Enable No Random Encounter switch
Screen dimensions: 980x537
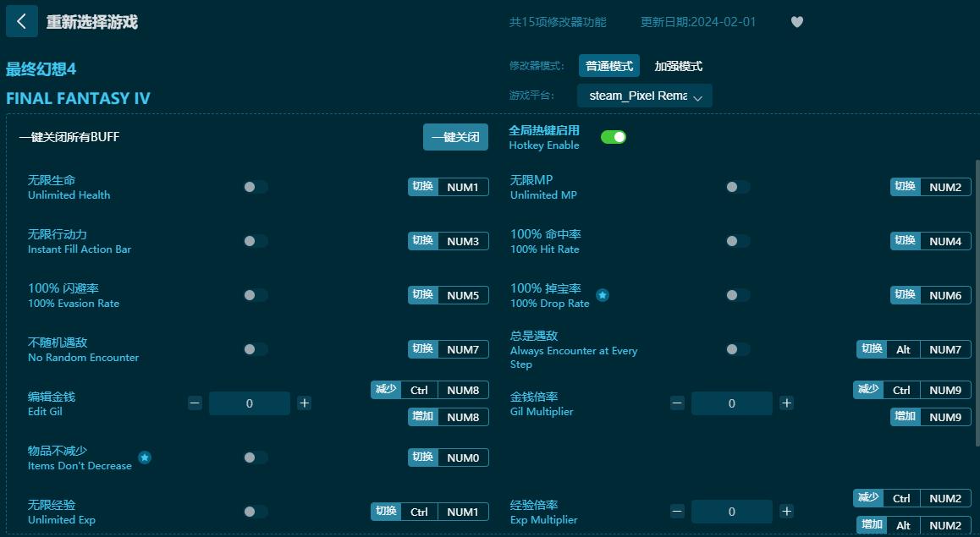click(256, 349)
